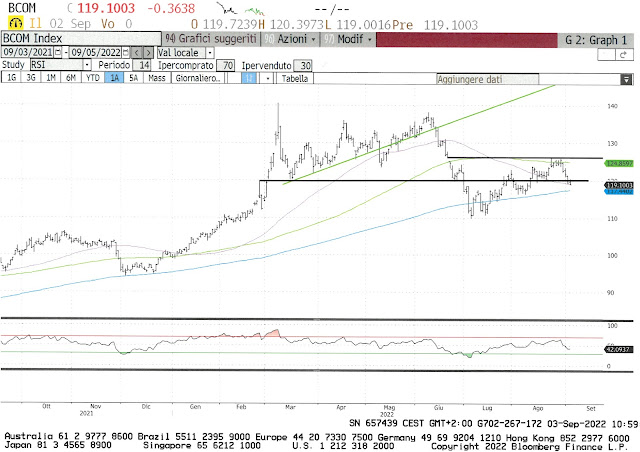Image resolution: width=640 pixels, height=452 pixels.
Task: Open dropdown arrow next to chart type icon
Action: pos(267,78)
